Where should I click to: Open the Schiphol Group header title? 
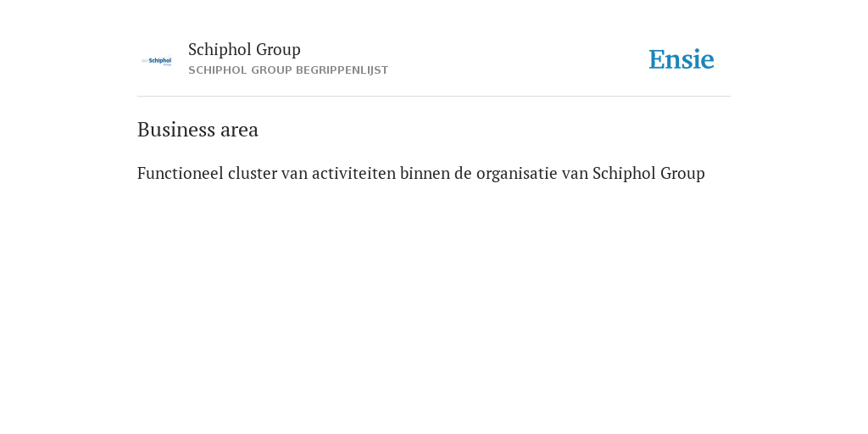pos(244,49)
